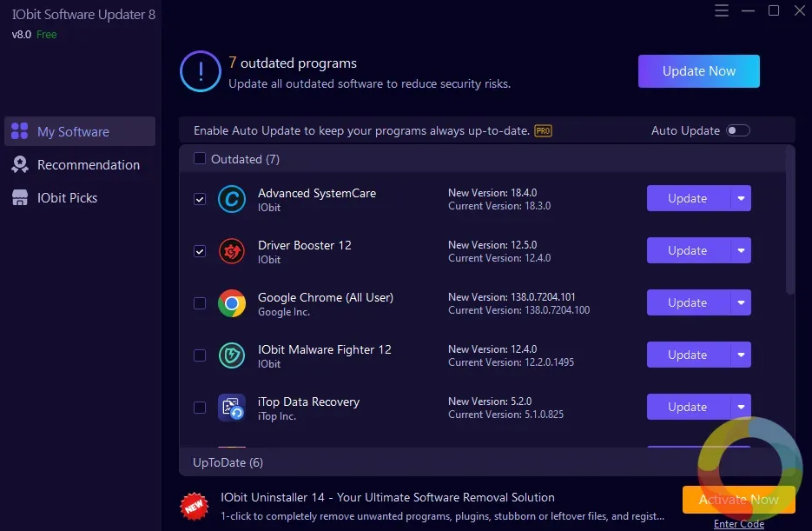This screenshot has height=531, width=812.
Task: Select 'Current Version: 12.2.0.1495' text
Action: coord(512,362)
